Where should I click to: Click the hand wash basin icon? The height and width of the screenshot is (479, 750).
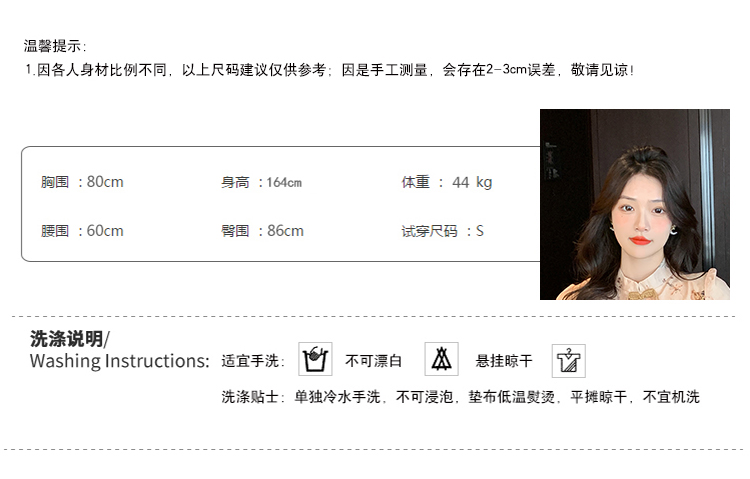(315, 359)
